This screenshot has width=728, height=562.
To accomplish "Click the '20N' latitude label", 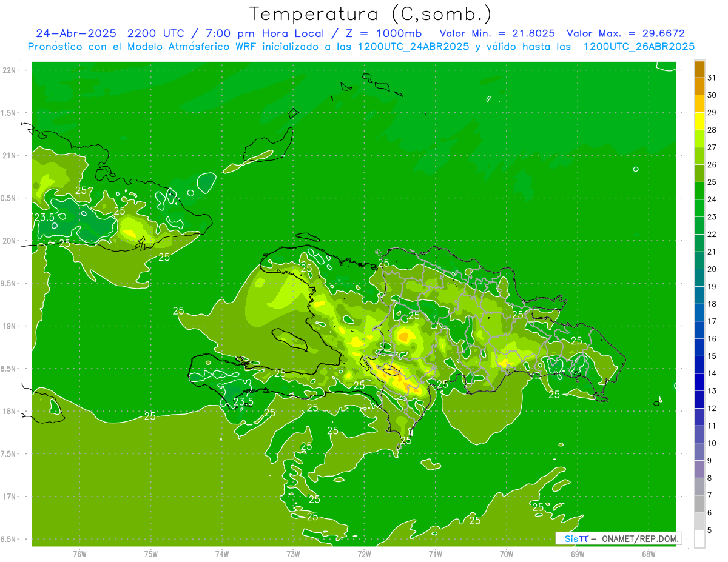I will (x=10, y=241).
